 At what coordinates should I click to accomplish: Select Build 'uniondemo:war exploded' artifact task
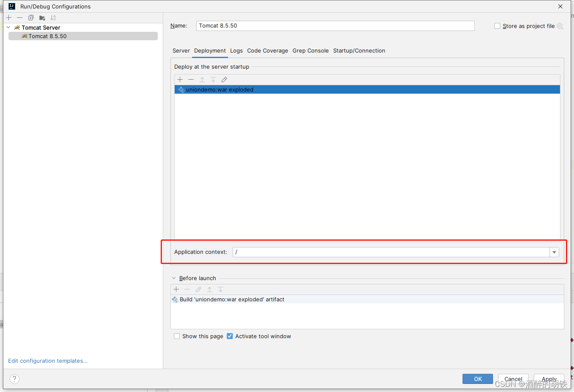click(367, 299)
